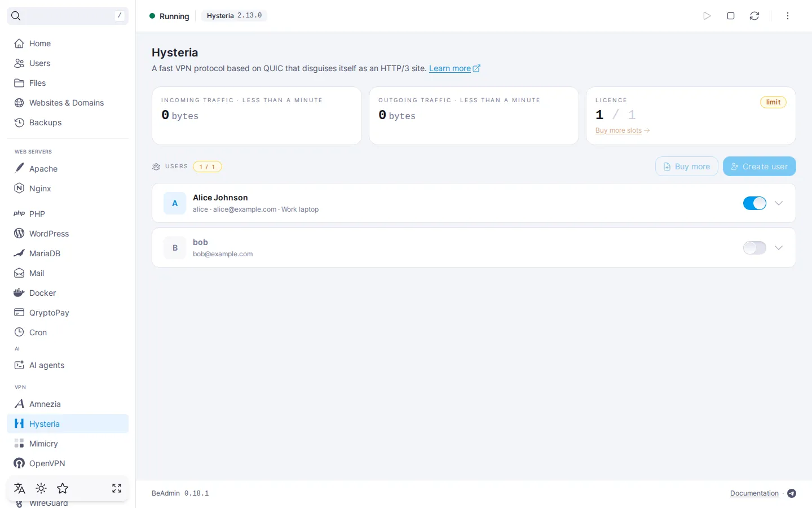Open OpenVPN in the sidebar
The width and height of the screenshot is (812, 508).
68,463
